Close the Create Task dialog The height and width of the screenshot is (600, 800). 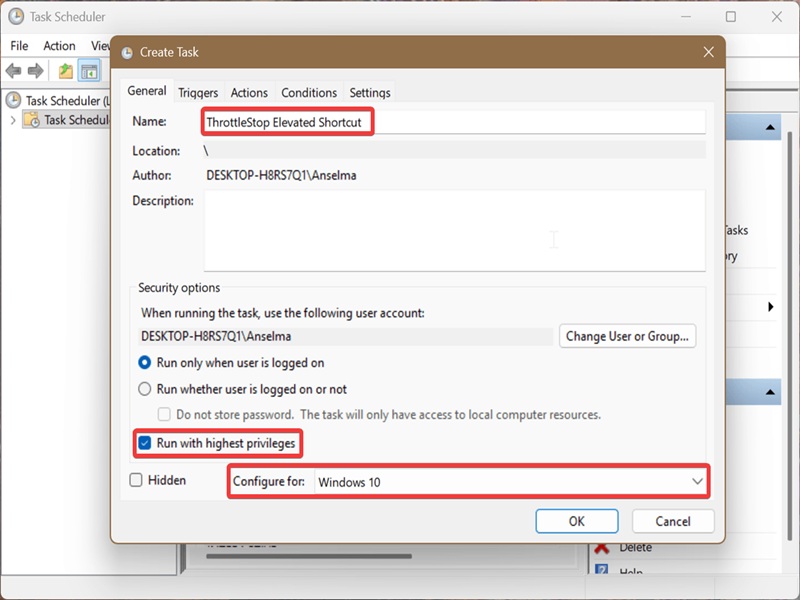(x=709, y=52)
